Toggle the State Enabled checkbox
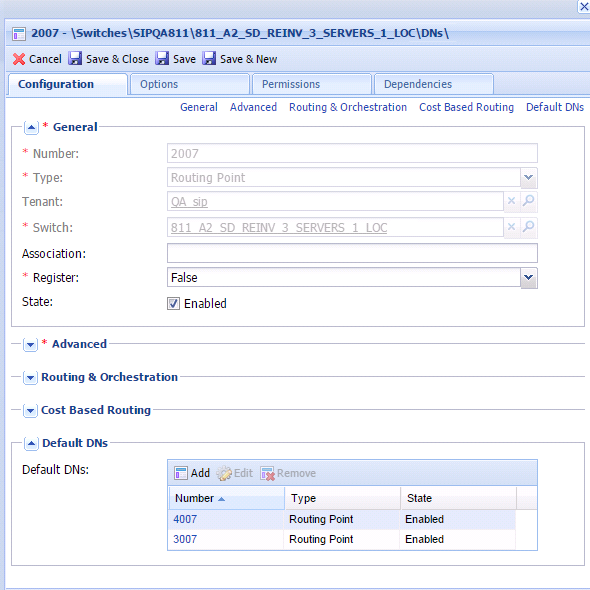The image size is (590, 590). [x=173, y=304]
